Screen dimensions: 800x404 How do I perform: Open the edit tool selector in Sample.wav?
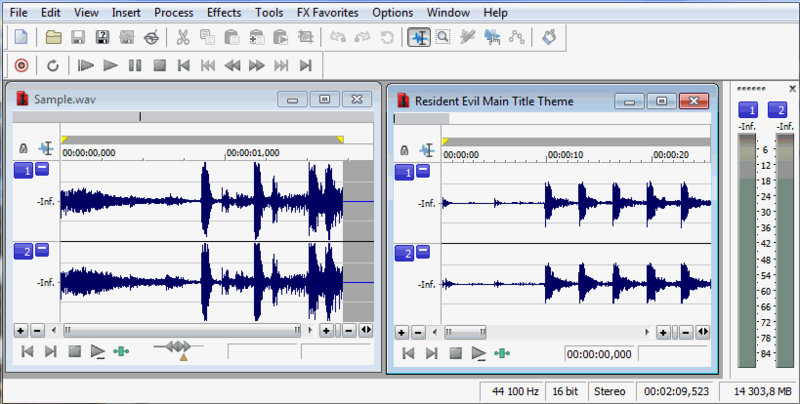pyautogui.click(x=45, y=148)
